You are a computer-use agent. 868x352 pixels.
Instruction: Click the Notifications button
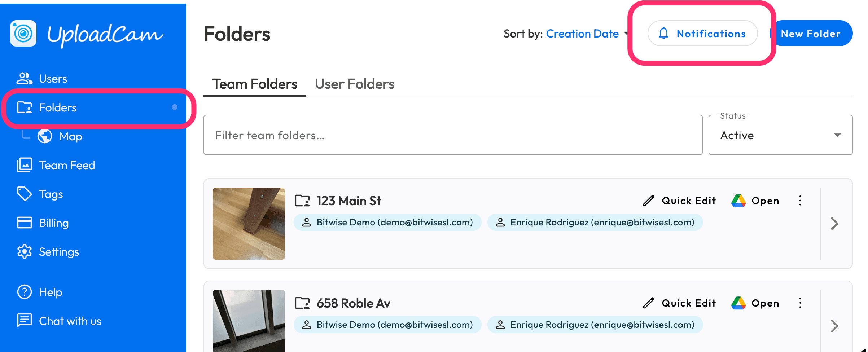702,33
